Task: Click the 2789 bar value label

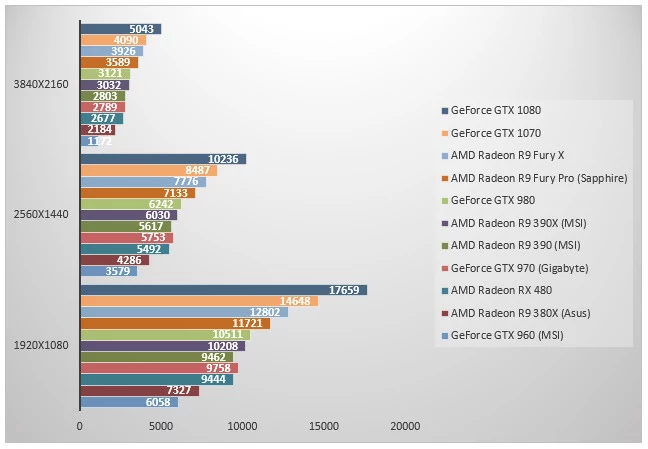Action: coord(105,108)
